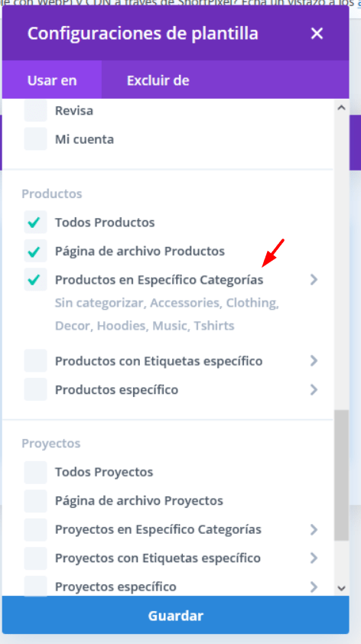Select the Usar en tab
Image resolution: width=361 pixels, height=644 pixels.
click(52, 80)
